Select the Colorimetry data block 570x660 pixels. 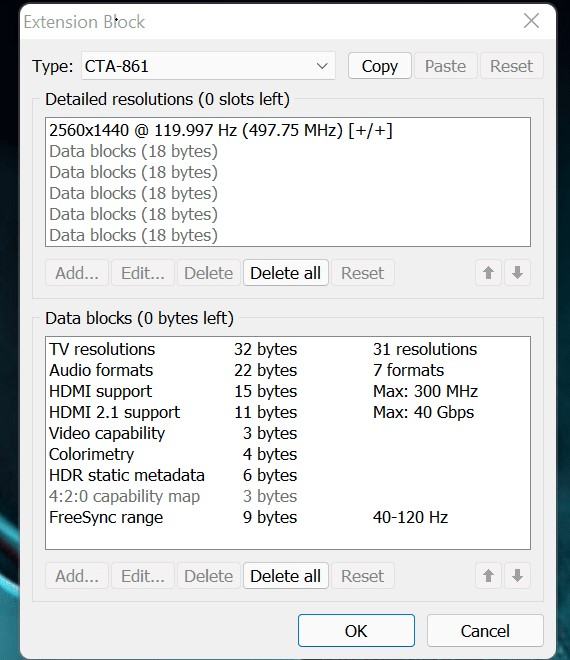(288, 454)
